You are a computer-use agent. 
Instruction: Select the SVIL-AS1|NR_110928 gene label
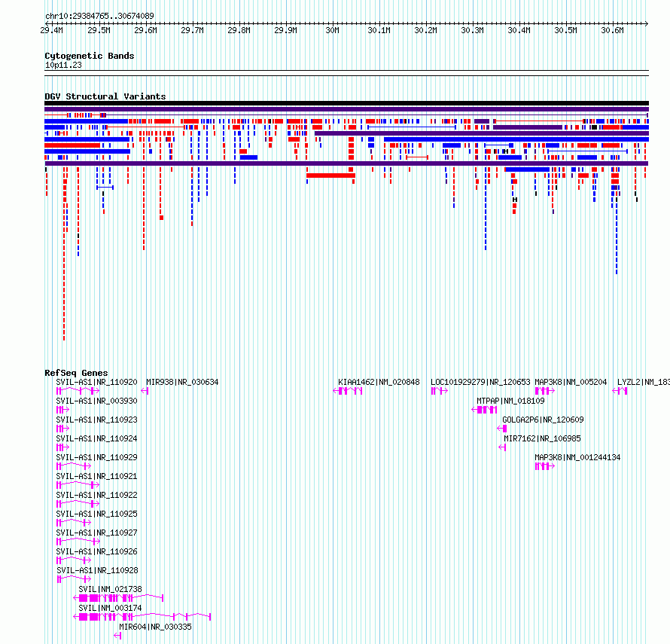point(97,570)
